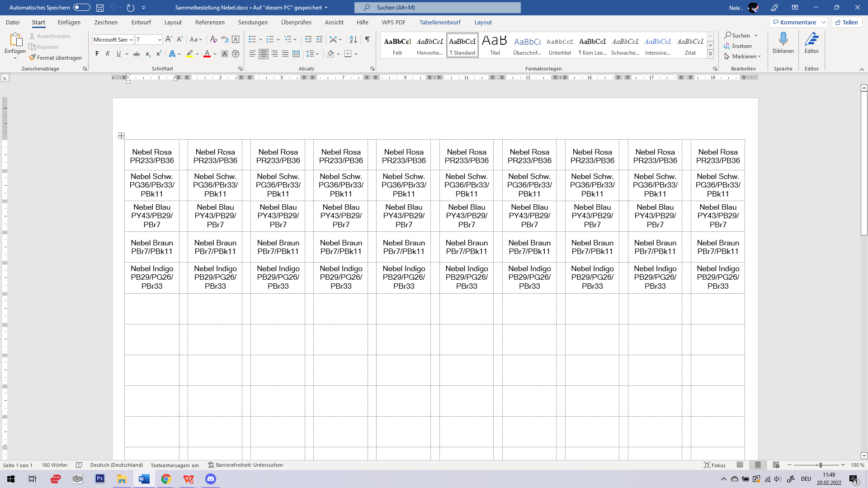Click the Format übertragen paintbrush icon

click(32, 57)
